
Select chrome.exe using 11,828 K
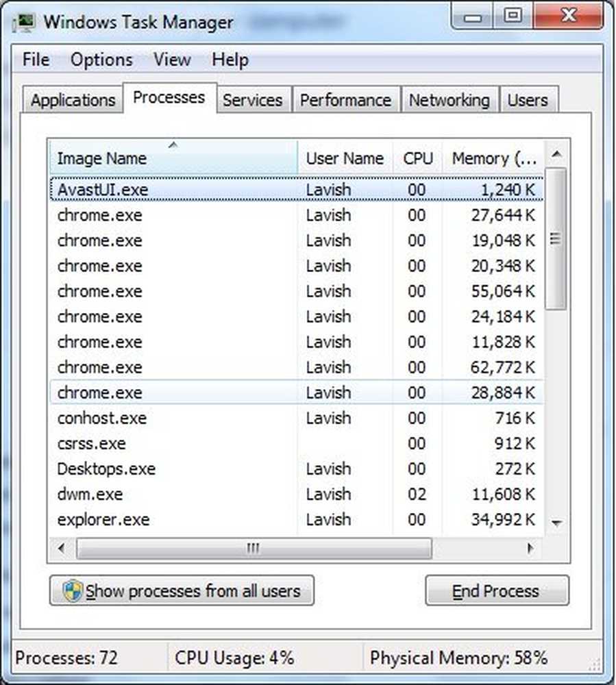[x=297, y=342]
